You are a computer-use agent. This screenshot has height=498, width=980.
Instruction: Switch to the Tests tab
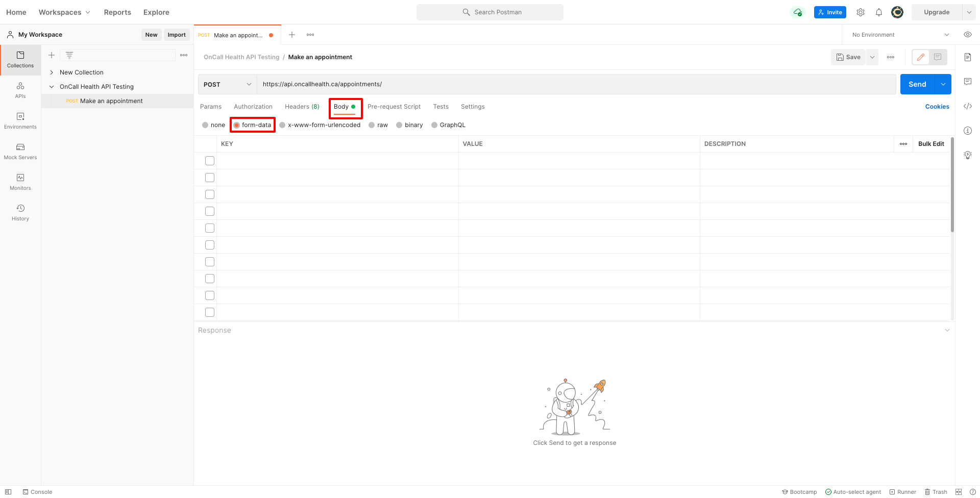[x=441, y=107]
